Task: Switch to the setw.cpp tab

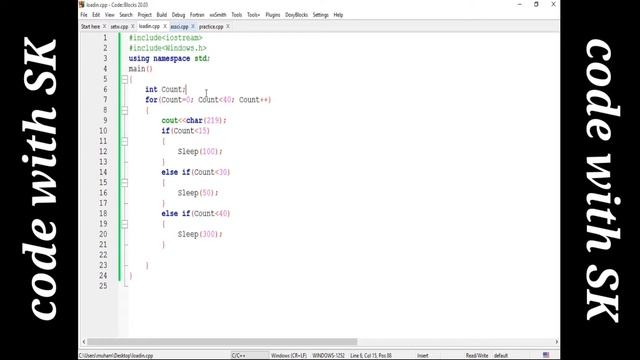Action: point(119,27)
